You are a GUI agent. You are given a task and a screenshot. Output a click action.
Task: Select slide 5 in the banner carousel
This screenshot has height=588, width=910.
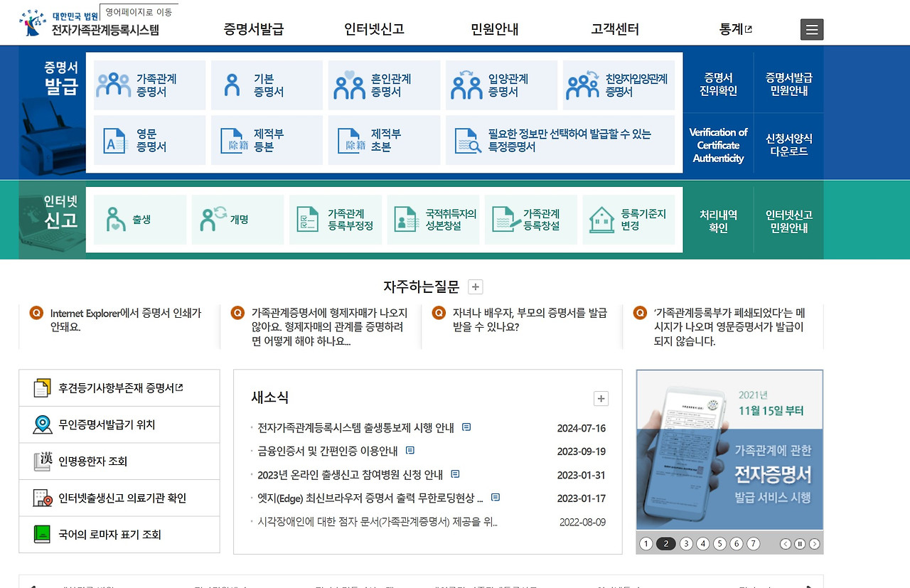coord(721,543)
